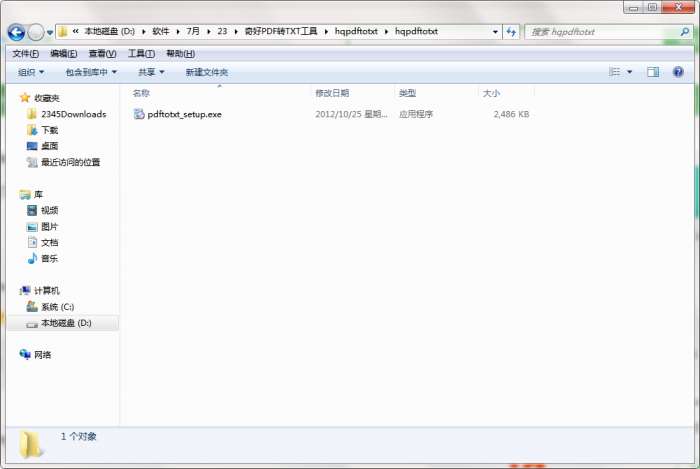
Task: Click the 应用程序 type cell
Action: click(x=416, y=114)
